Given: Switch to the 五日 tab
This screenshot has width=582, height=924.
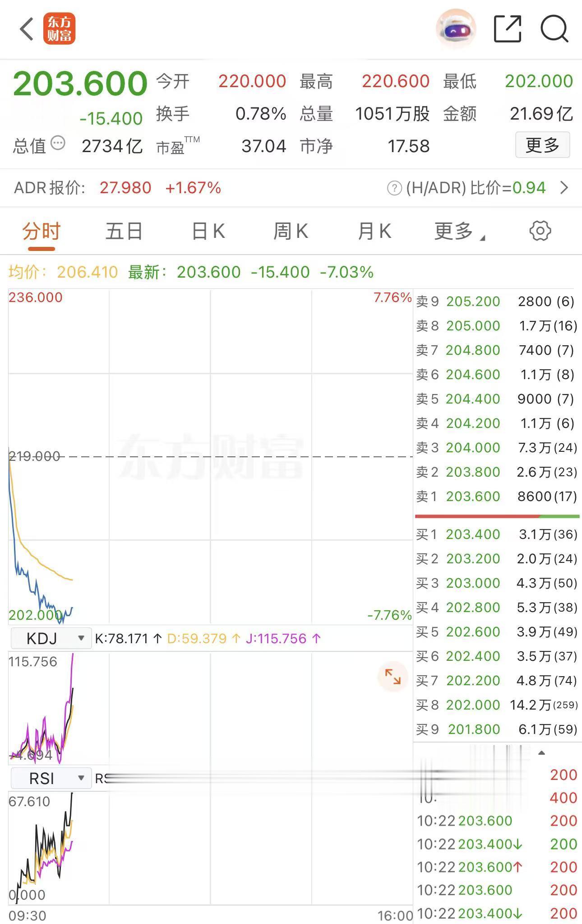Looking at the screenshot, I should (x=124, y=231).
